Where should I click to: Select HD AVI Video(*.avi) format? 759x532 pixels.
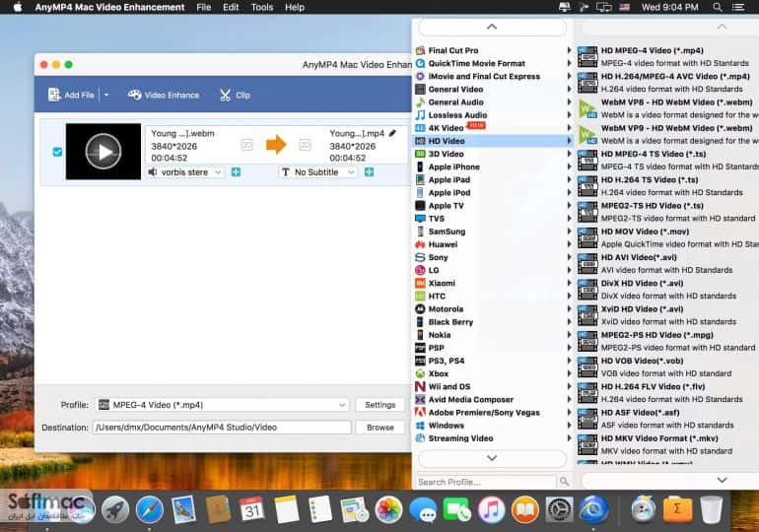[x=667, y=264]
